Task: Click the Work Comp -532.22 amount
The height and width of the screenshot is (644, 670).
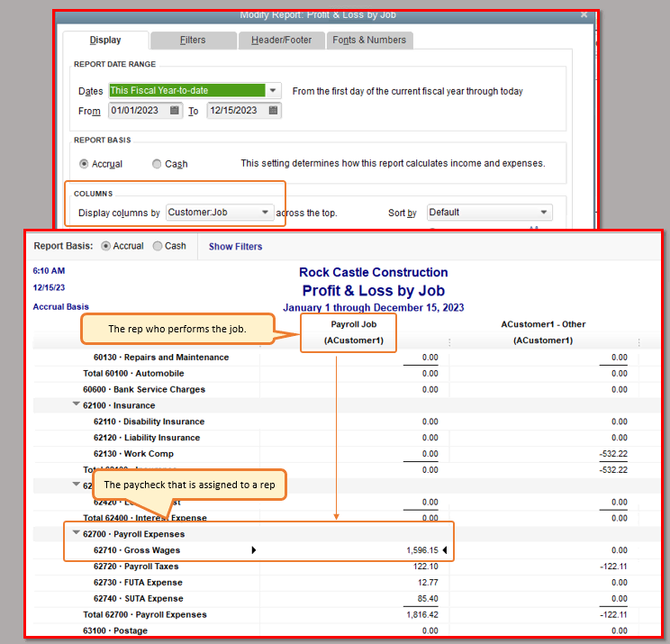Action: [613, 454]
